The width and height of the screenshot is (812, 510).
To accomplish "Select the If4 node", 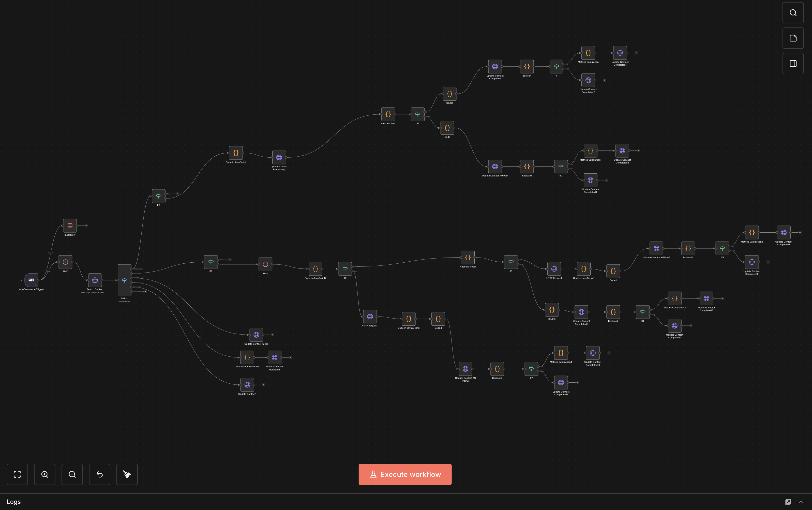I will point(643,312).
